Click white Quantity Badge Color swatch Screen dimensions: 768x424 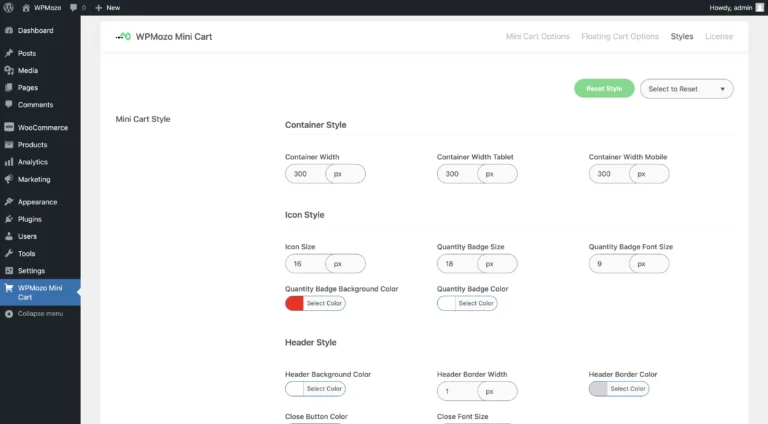(446, 303)
